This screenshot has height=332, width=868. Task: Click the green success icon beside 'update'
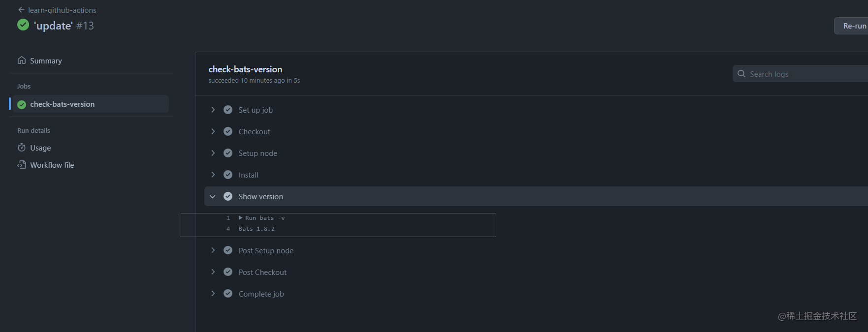[x=23, y=25]
